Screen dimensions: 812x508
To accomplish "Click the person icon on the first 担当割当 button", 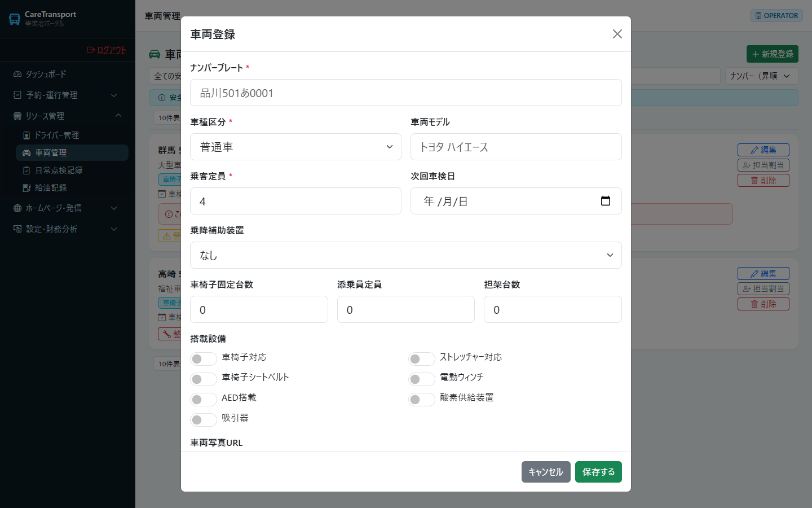I will (747, 165).
